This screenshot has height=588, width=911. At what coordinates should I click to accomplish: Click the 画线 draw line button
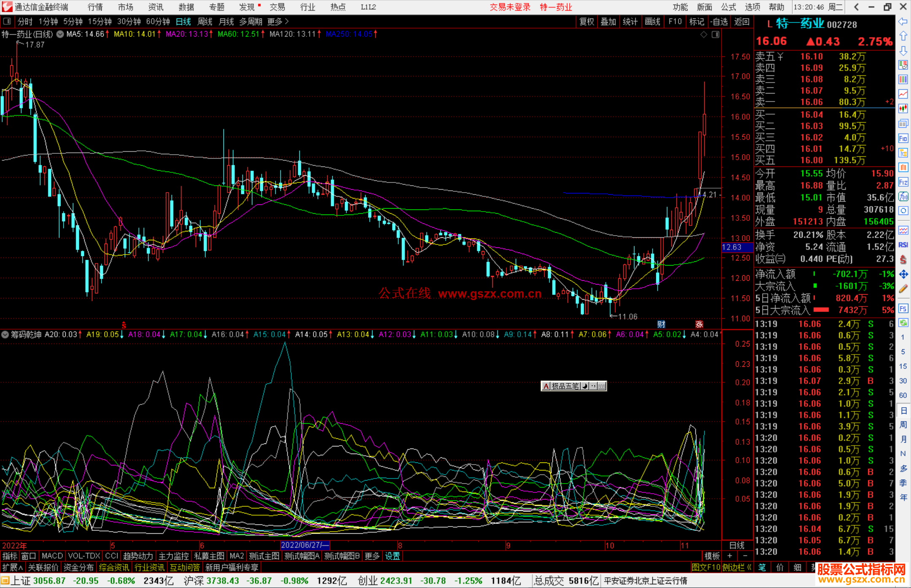(652, 21)
